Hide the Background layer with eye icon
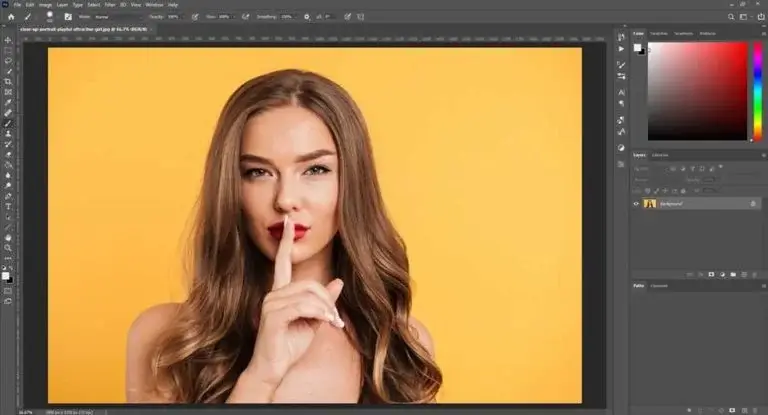 636,204
